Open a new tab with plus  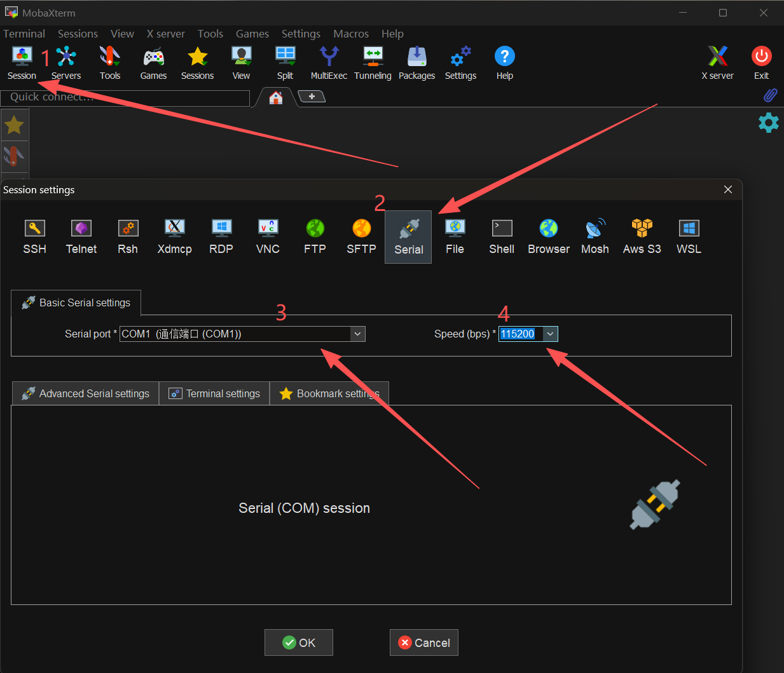click(x=312, y=96)
